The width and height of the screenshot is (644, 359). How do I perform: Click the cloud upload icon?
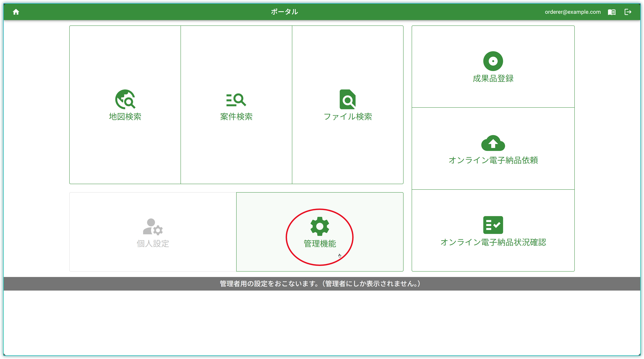(493, 143)
